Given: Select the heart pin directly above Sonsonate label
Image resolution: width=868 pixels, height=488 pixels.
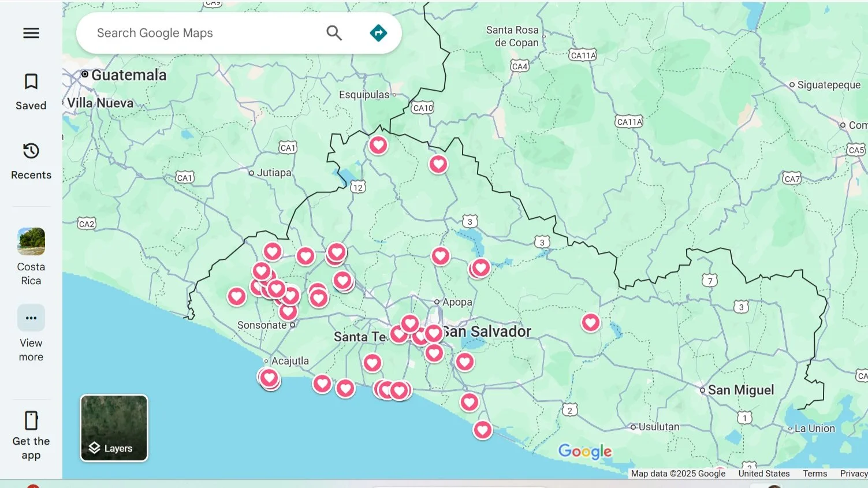Looking at the screenshot, I should [288, 311].
